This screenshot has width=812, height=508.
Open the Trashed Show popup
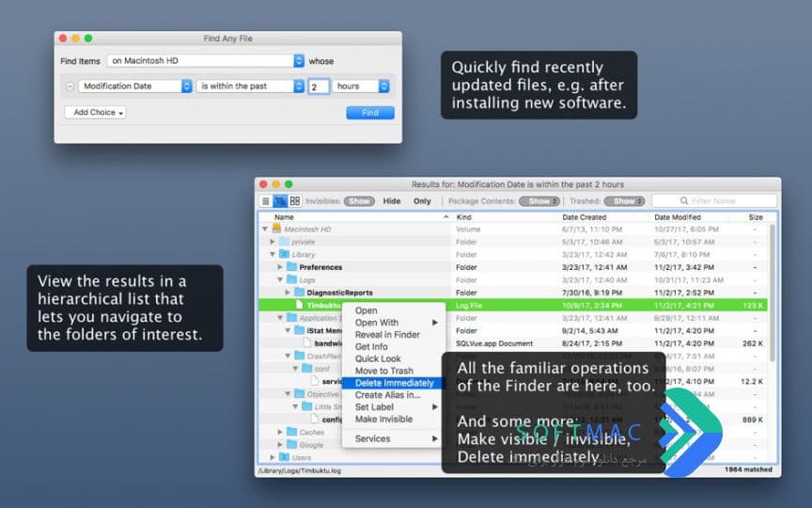coord(624,201)
